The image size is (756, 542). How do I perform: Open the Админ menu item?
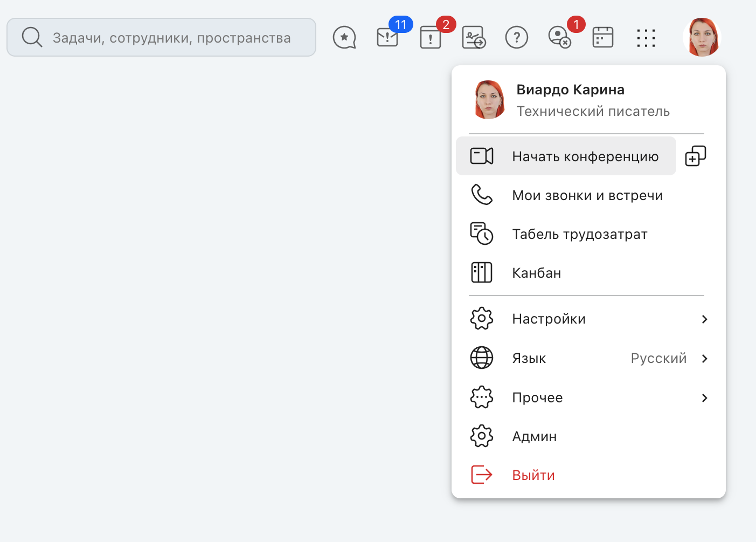588,436
